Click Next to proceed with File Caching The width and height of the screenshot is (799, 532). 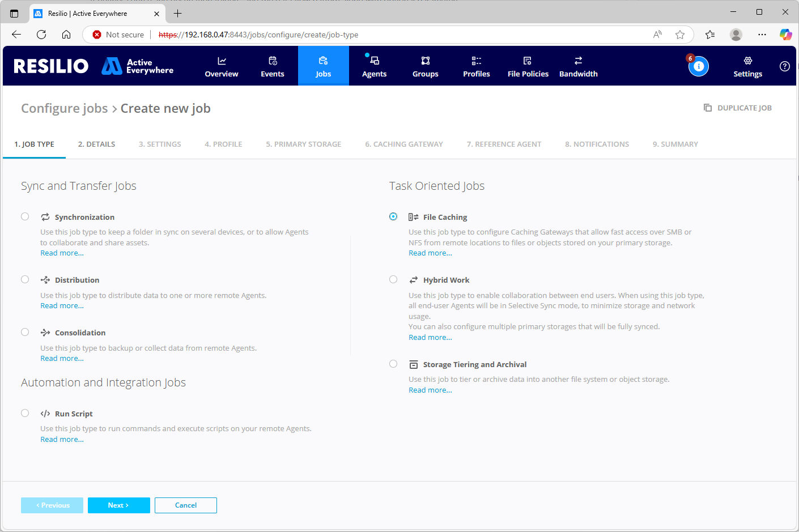coord(119,505)
